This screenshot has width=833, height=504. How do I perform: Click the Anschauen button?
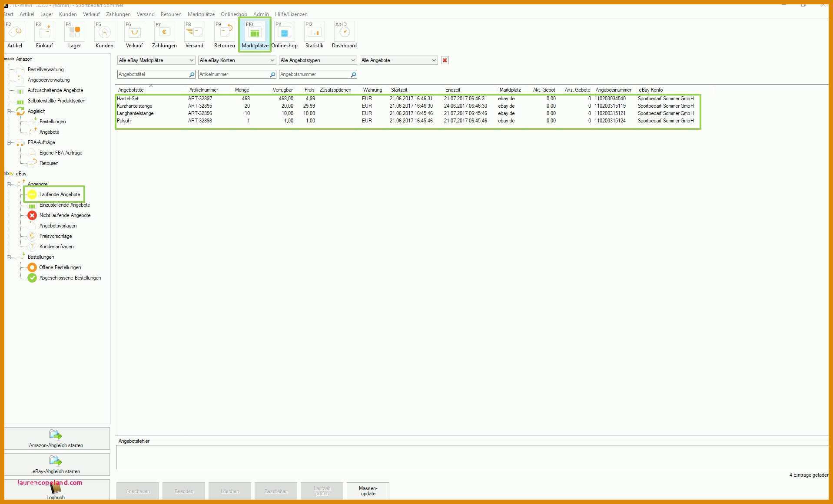(x=138, y=491)
